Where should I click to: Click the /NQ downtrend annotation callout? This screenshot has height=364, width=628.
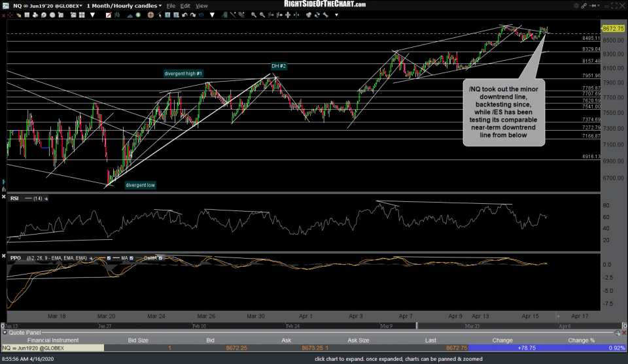(x=504, y=112)
